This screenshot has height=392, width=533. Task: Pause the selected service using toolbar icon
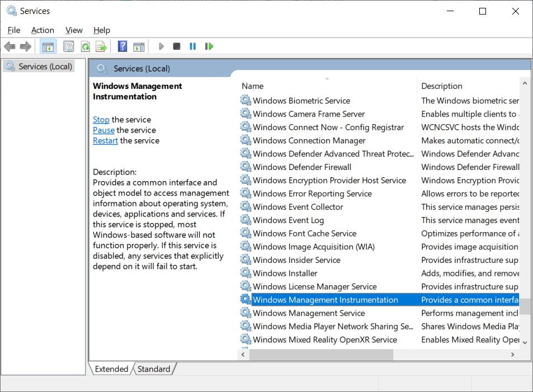coord(193,46)
